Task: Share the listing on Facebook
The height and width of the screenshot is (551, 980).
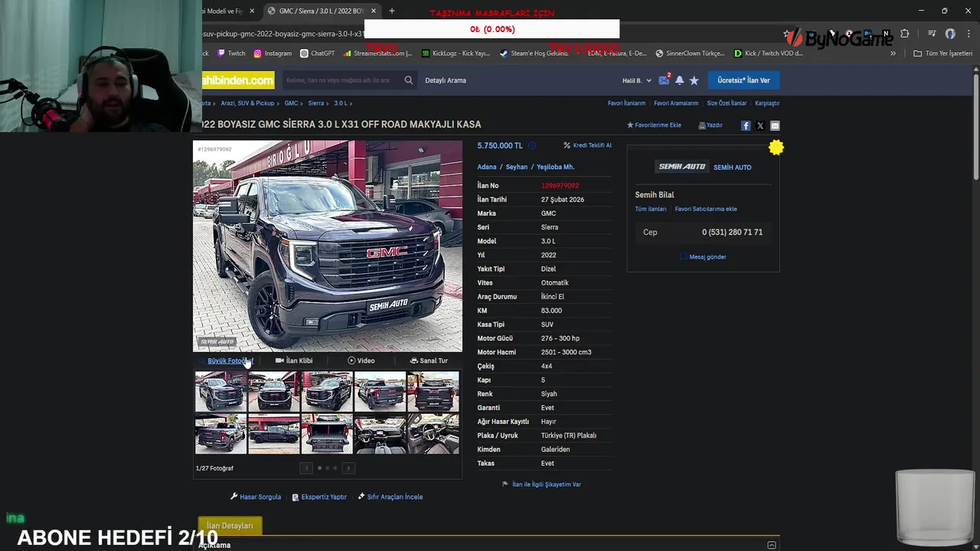Action: point(746,126)
